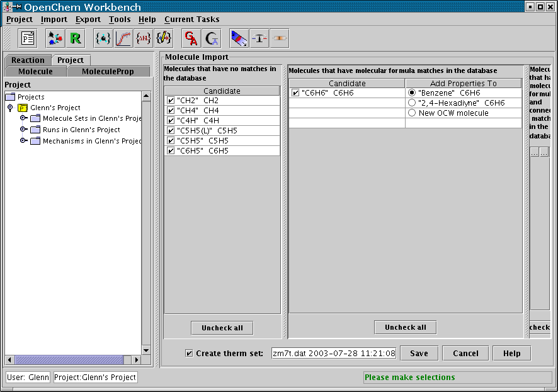558x392 pixels.
Task: Click the yellow Glenn's Project folder icon
Action: coord(23,108)
